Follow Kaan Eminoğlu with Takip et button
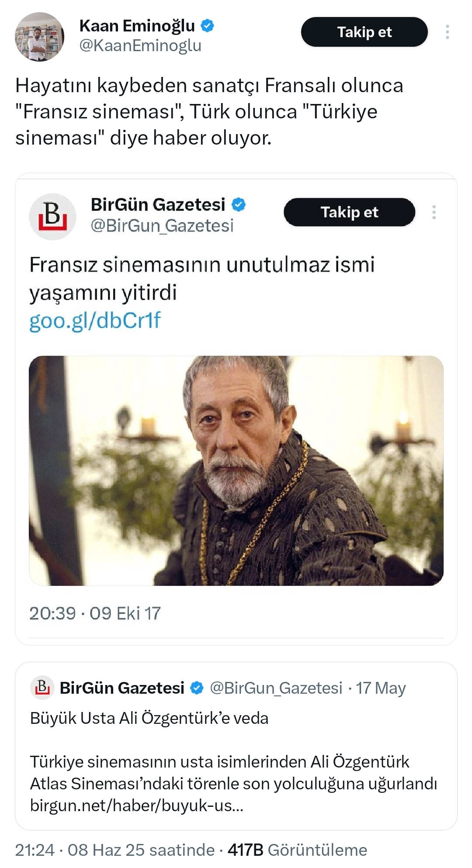 (364, 32)
